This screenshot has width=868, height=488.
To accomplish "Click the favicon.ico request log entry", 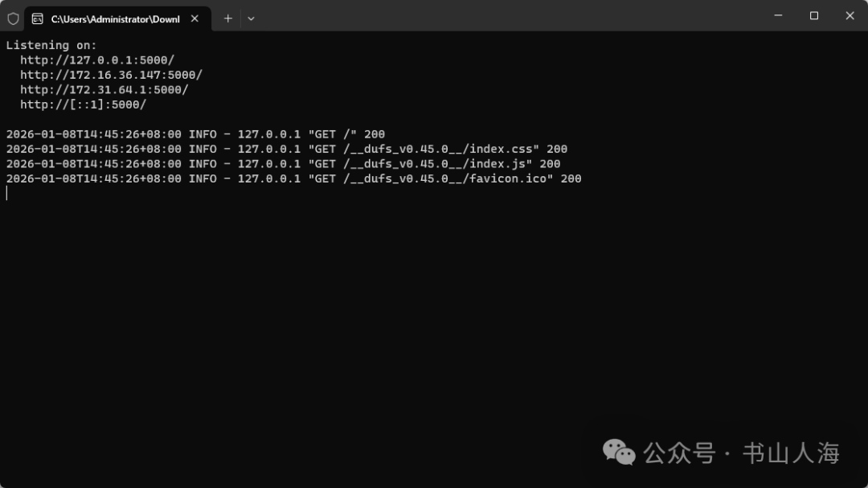I will (293, 178).
